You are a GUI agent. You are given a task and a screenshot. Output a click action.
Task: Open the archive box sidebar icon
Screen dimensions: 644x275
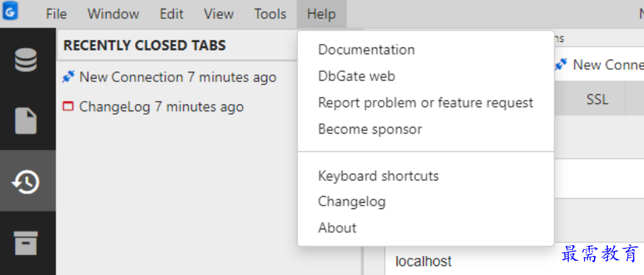point(26,243)
